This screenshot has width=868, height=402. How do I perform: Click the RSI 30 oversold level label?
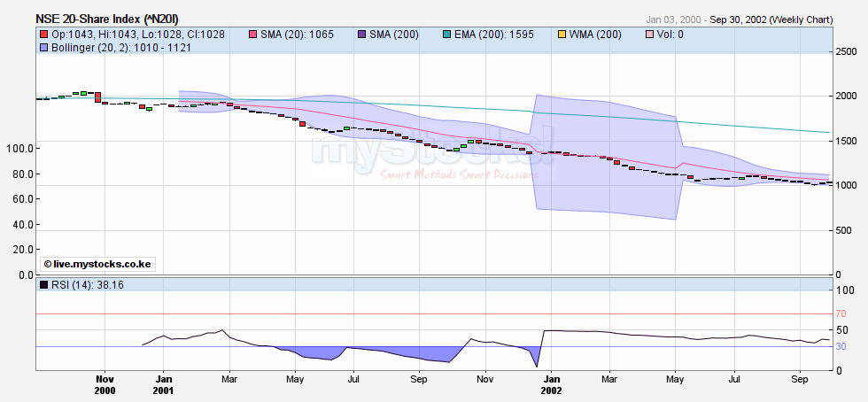[x=841, y=346]
